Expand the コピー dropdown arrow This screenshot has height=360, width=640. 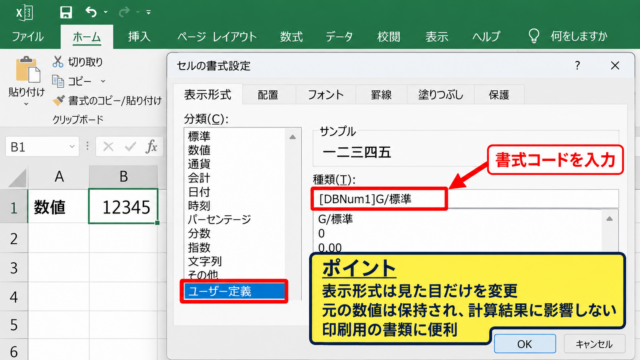pos(103,81)
